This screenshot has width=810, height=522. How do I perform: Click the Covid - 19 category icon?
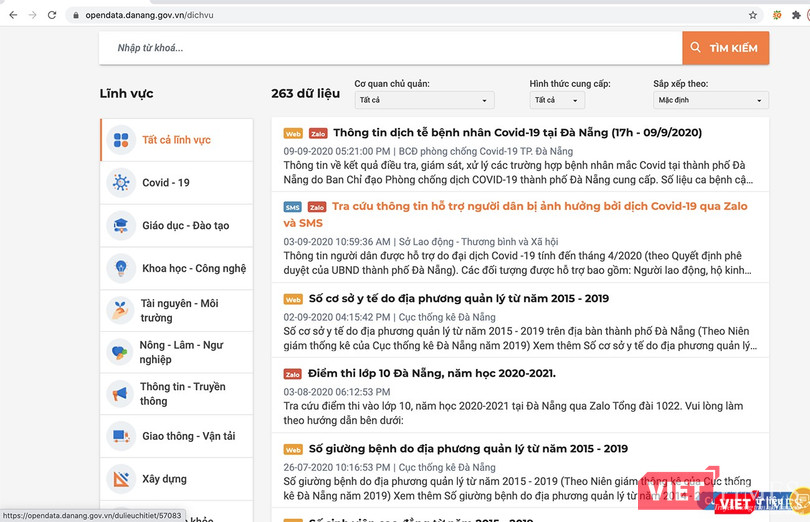[x=121, y=183]
